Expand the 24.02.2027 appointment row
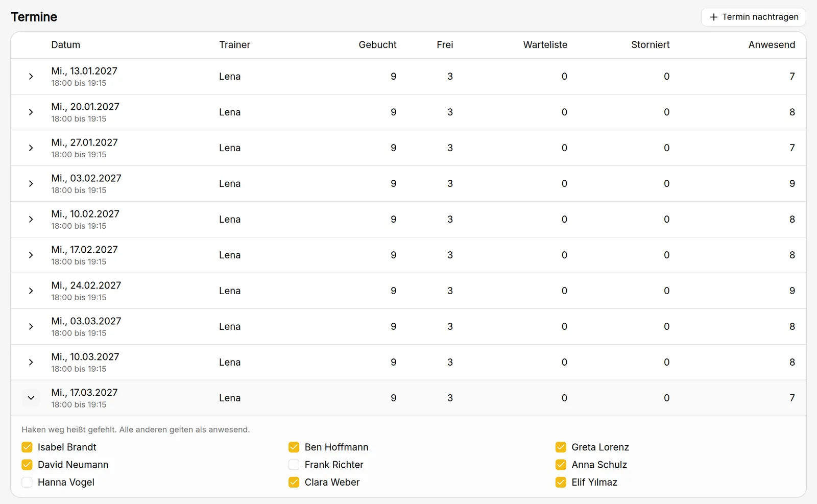The height and width of the screenshot is (504, 817). click(31, 291)
